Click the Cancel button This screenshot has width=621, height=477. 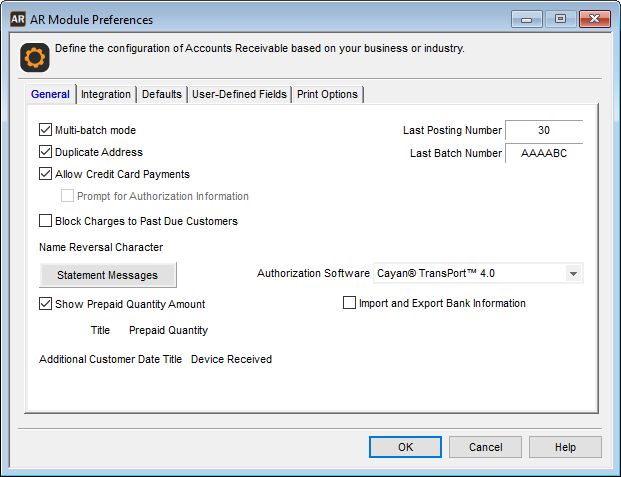(x=485, y=447)
